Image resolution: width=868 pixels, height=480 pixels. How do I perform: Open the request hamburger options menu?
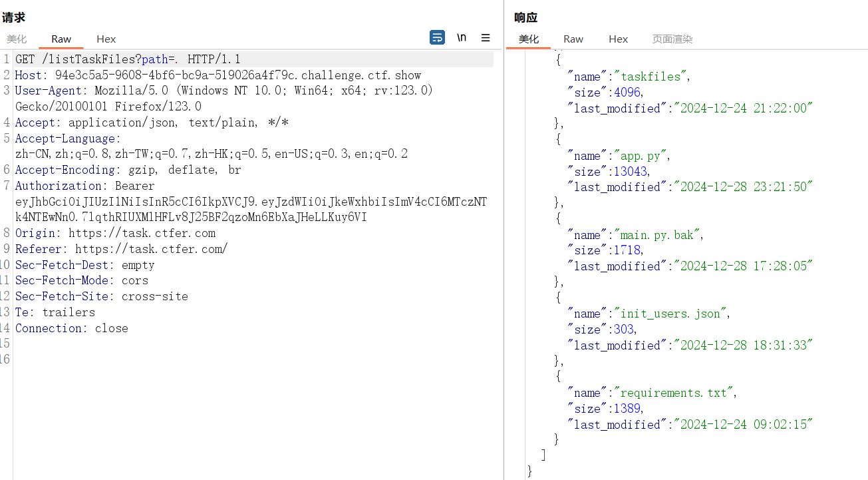click(x=486, y=38)
